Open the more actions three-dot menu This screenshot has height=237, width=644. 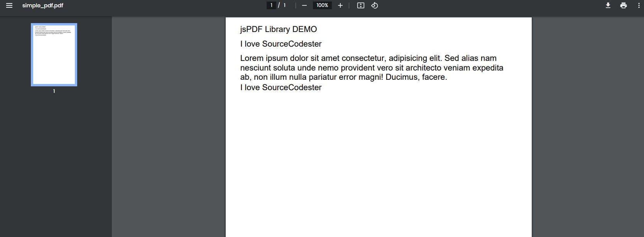tap(639, 5)
